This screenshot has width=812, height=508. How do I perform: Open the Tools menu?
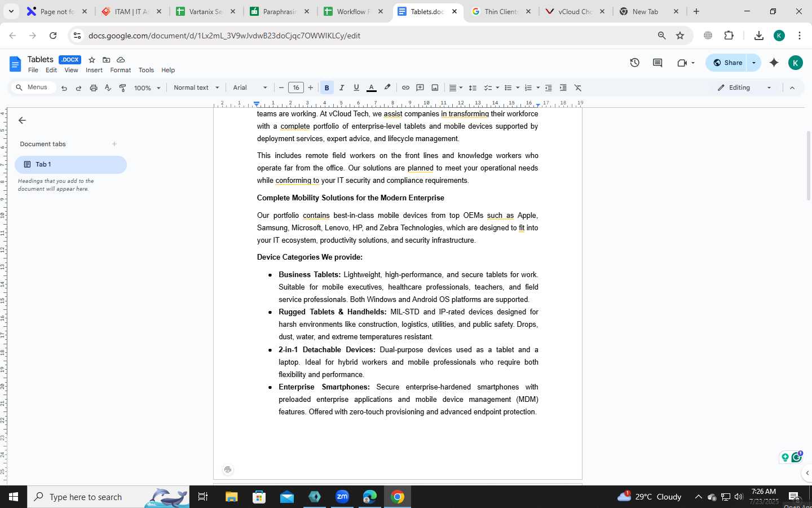point(146,70)
